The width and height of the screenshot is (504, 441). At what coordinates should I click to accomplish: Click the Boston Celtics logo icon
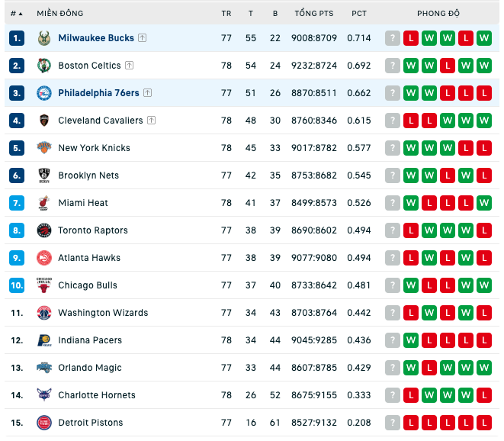point(44,66)
